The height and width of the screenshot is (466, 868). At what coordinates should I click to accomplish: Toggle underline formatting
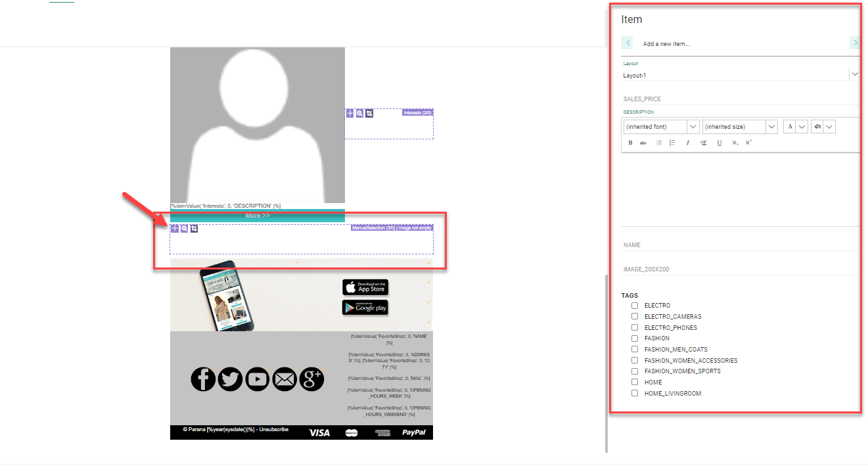720,143
